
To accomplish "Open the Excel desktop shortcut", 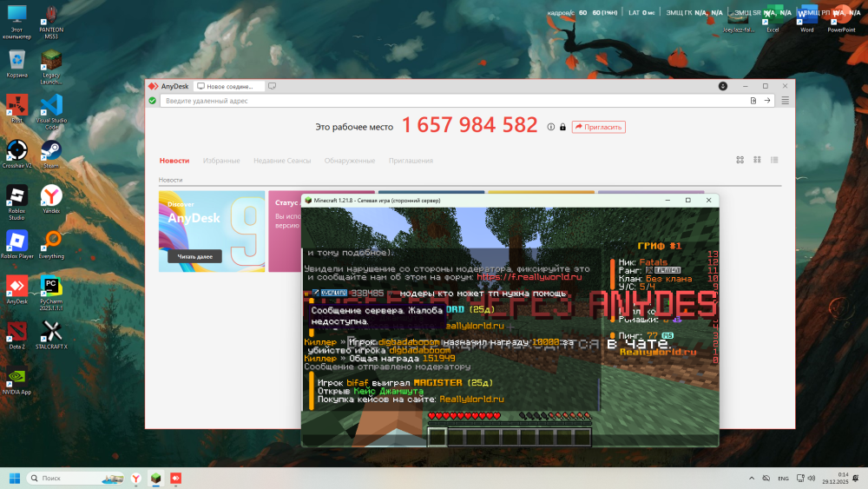I will [x=773, y=19].
